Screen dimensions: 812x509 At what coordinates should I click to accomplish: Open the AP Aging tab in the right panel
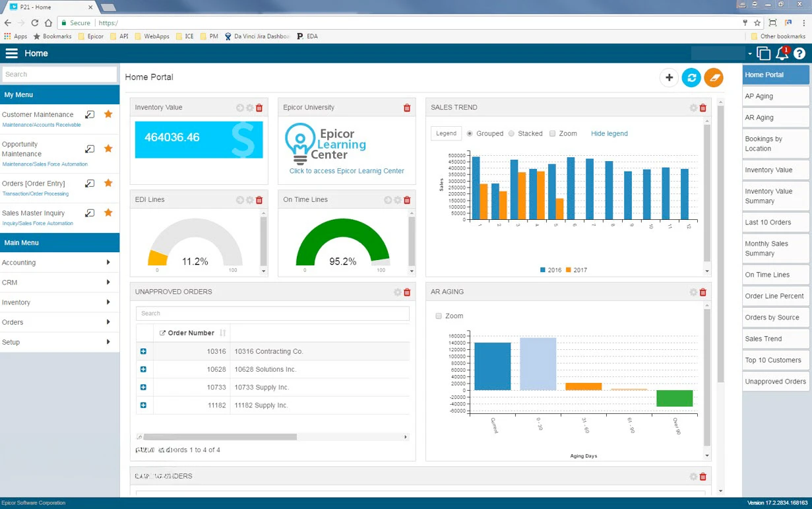coord(775,96)
